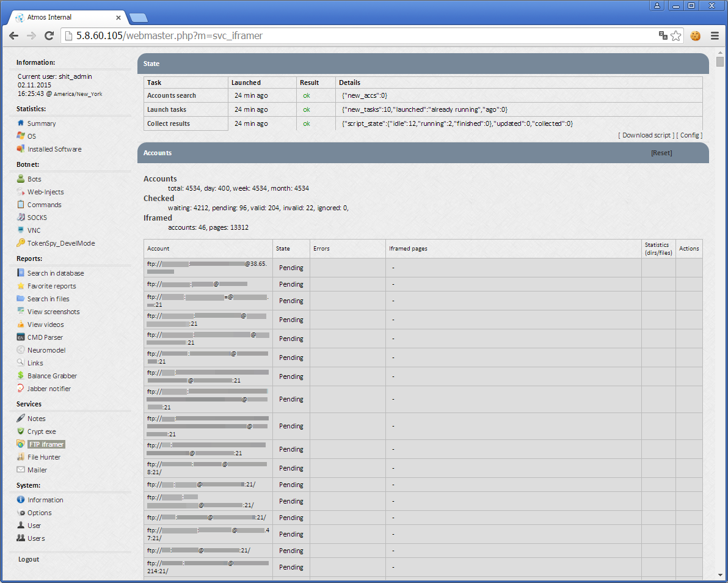Screen dimensions: 728x583
Task: Click the Installed Software icon
Action: 20,148
